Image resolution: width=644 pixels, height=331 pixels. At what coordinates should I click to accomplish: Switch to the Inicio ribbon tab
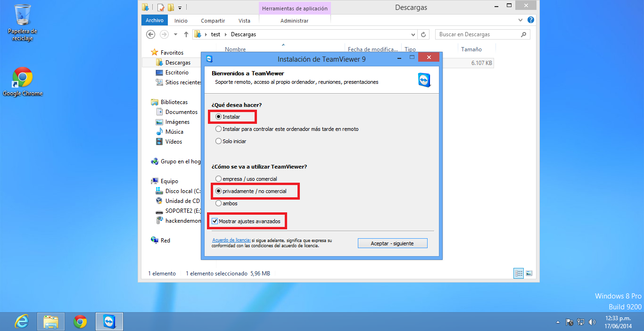click(x=181, y=21)
